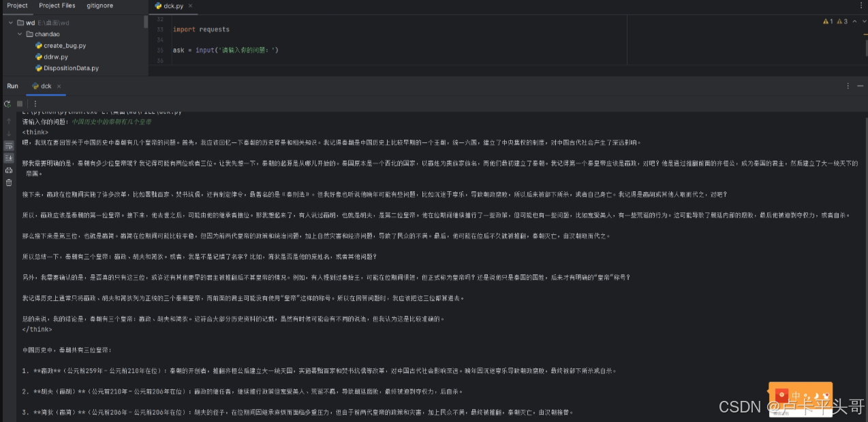
Task: Click the 'ask = input' code line
Action: (226, 50)
